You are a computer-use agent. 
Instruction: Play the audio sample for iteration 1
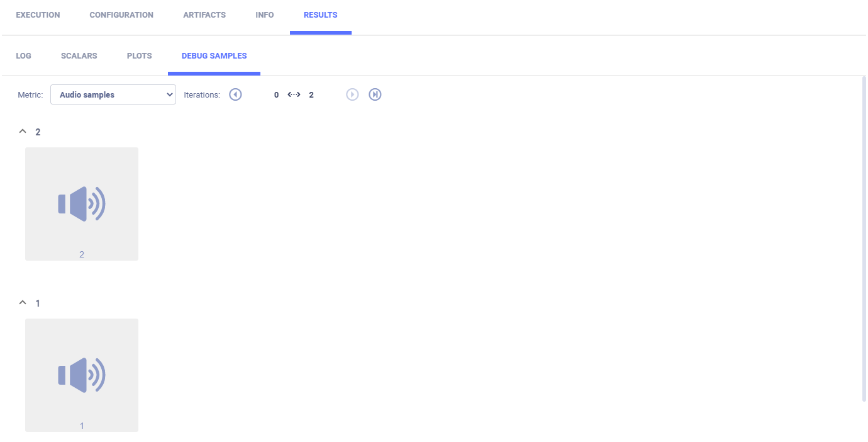click(x=82, y=375)
